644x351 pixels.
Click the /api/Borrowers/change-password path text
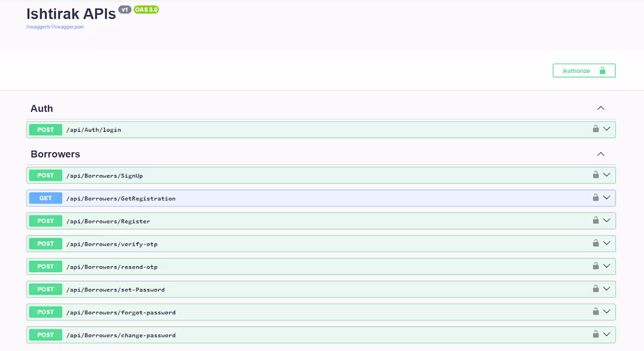pos(121,335)
